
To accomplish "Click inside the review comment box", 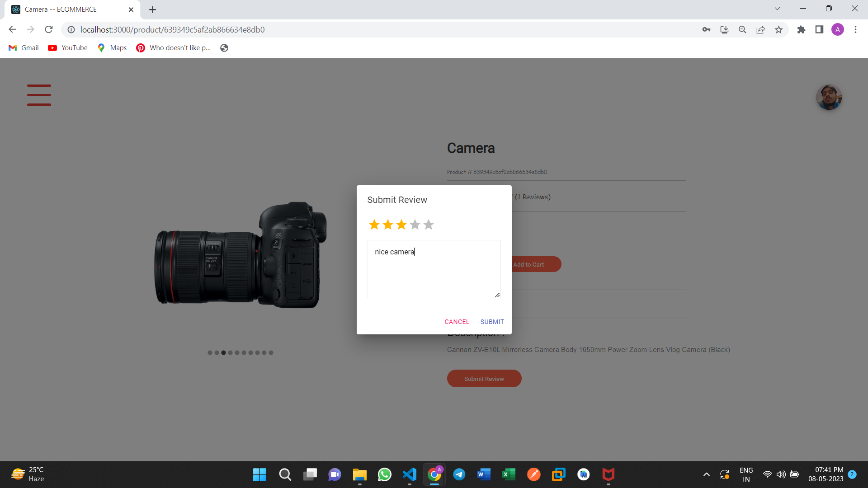I will coord(434,269).
